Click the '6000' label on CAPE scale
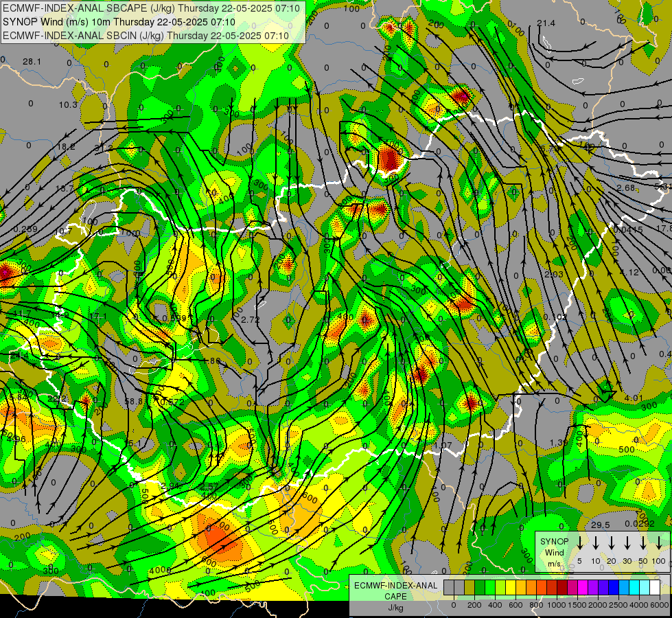The width and height of the screenshot is (672, 618). tap(660, 605)
